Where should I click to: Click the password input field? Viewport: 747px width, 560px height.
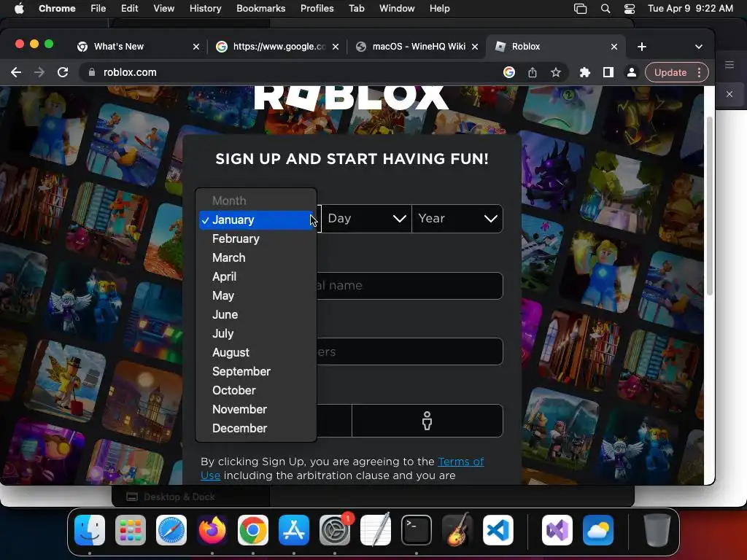pos(352,351)
